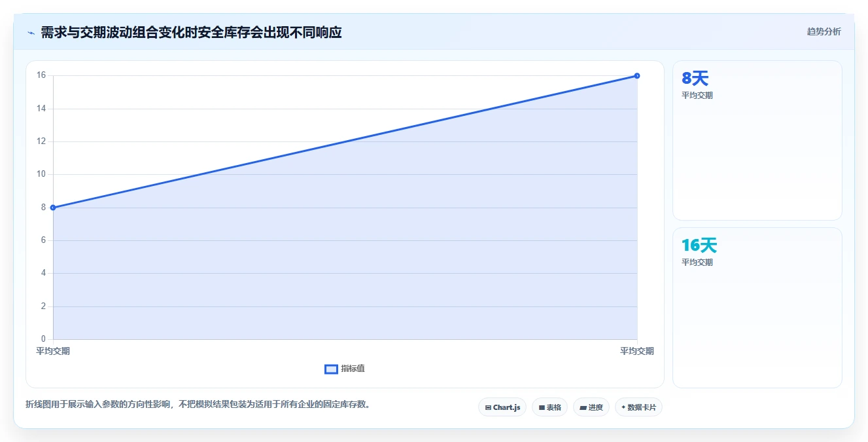Viewport: 868px width, 442px height.
Task: Click the left x-axis label 平均交期
Action: tap(53, 351)
